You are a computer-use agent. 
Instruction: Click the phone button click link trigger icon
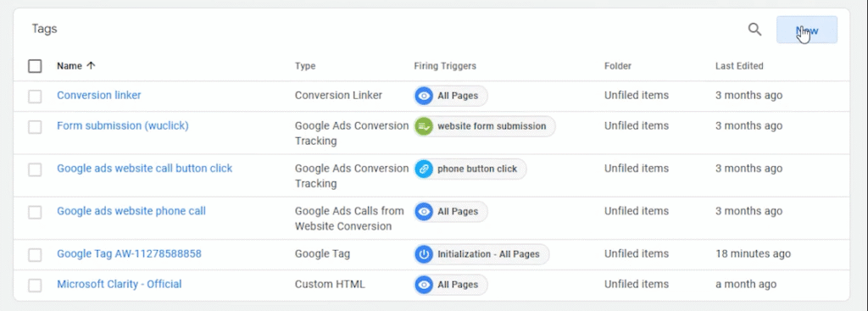tap(424, 169)
